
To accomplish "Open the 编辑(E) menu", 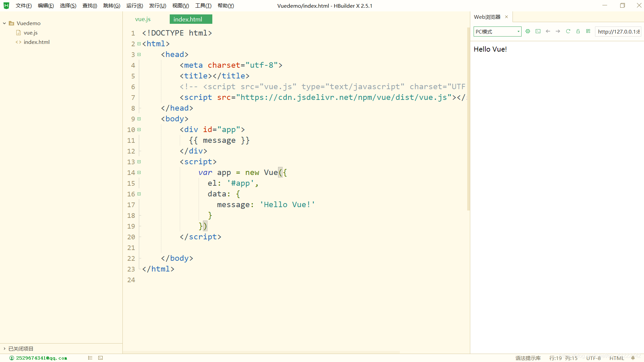I will click(x=46, y=6).
